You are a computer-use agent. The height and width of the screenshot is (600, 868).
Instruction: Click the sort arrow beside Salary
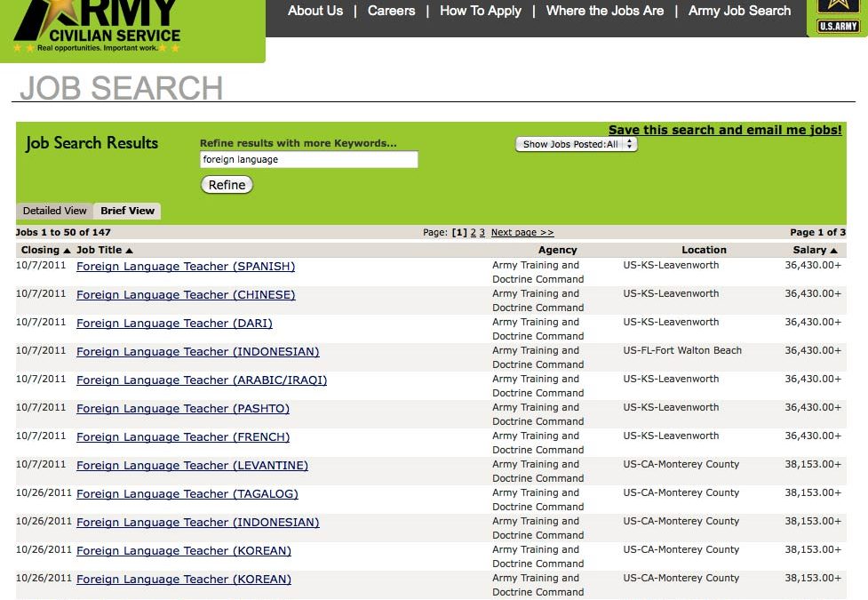(833, 251)
